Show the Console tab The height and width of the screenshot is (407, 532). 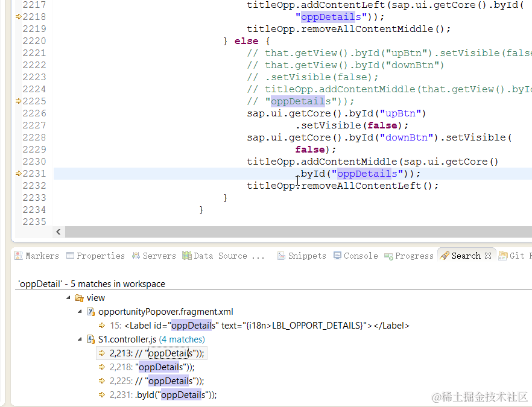[356, 256]
